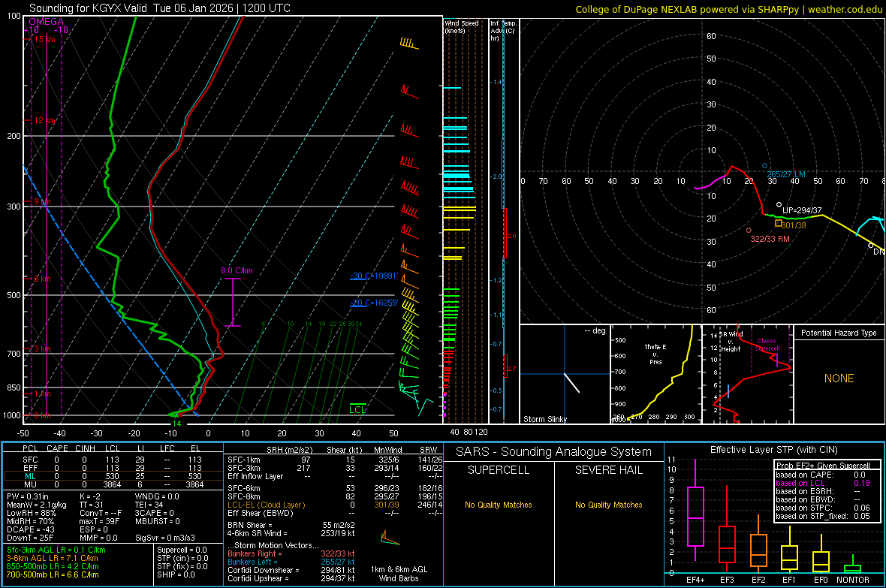Click 'Effective Layer STP (with CIN)' title

pyautogui.click(x=773, y=450)
